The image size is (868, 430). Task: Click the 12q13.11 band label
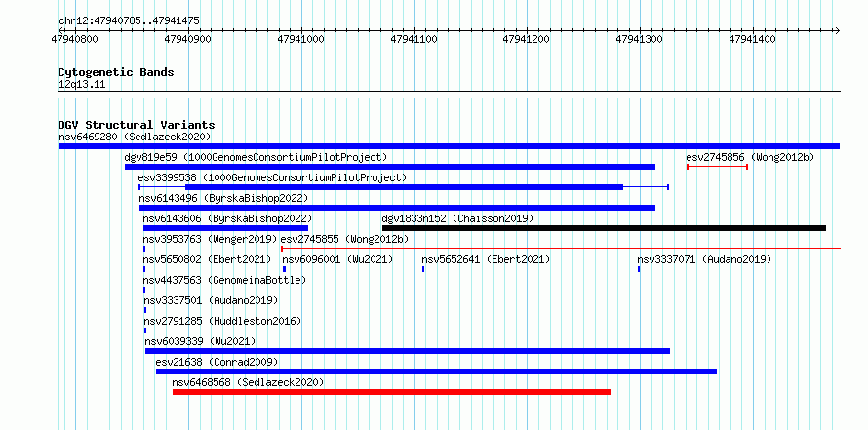(81, 85)
